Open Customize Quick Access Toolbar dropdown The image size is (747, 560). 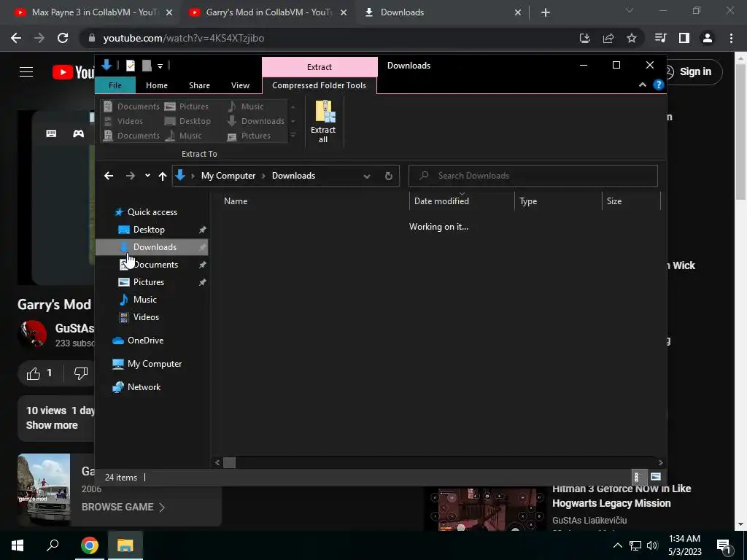point(160,66)
